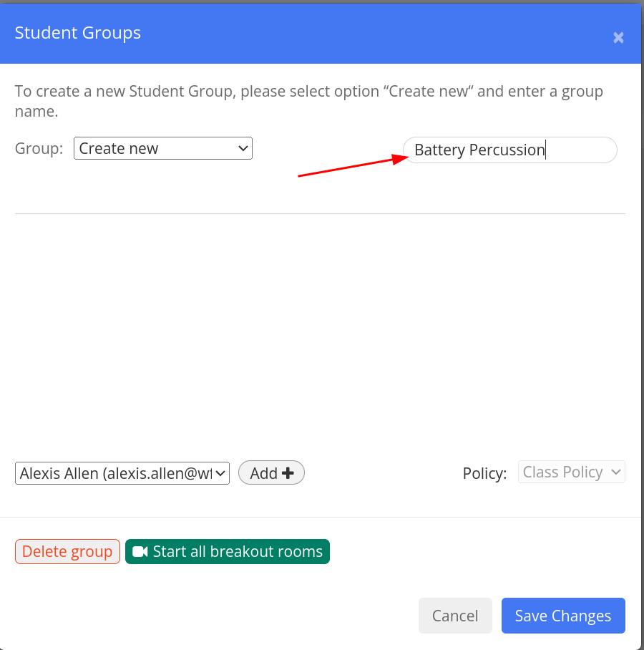Click the 'Policy:' label
644x650 pixels.
pos(485,473)
